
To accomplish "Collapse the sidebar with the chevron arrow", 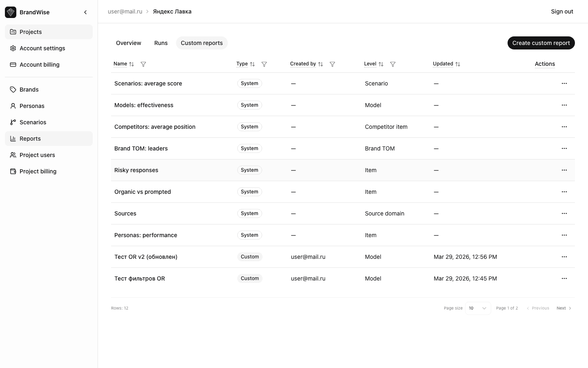I will pos(85,12).
